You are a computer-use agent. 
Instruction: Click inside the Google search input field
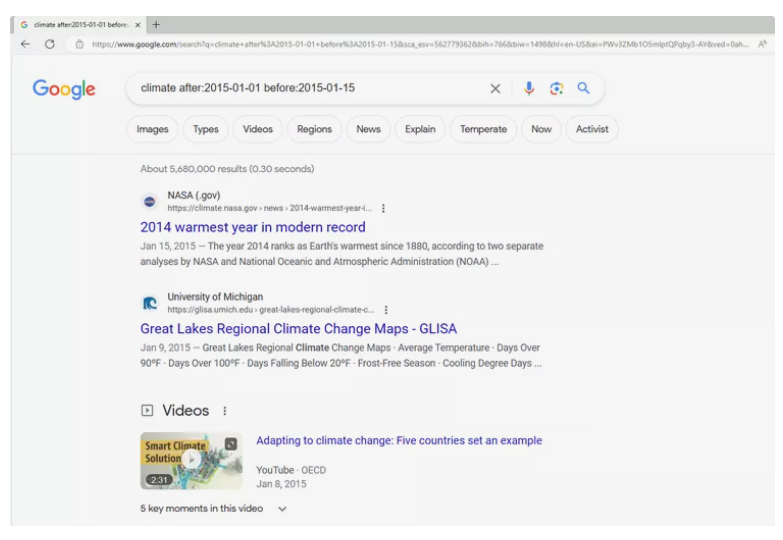tap(310, 88)
